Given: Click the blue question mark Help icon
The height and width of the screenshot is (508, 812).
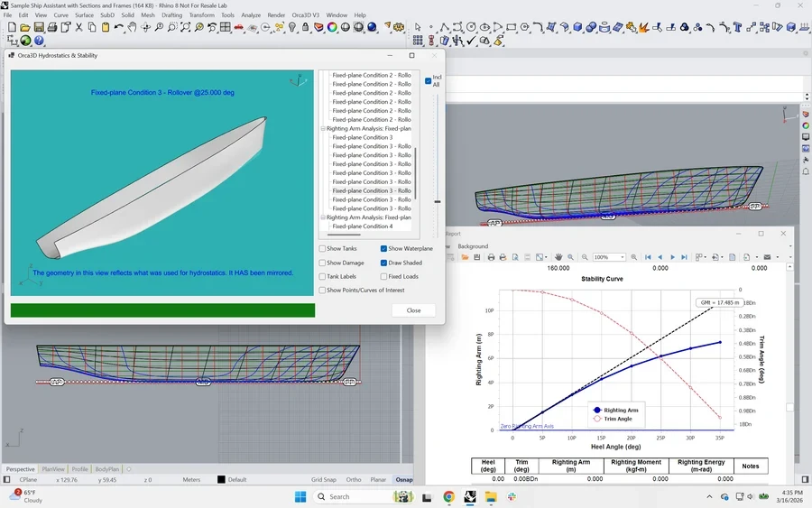Looking at the screenshot, I should [x=39, y=41].
